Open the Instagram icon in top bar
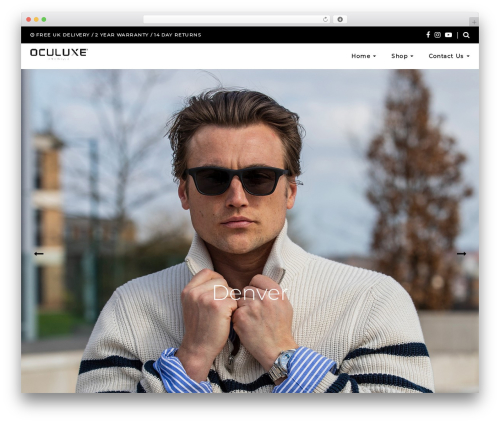Screen dimensions: 500x423 (x=438, y=35)
